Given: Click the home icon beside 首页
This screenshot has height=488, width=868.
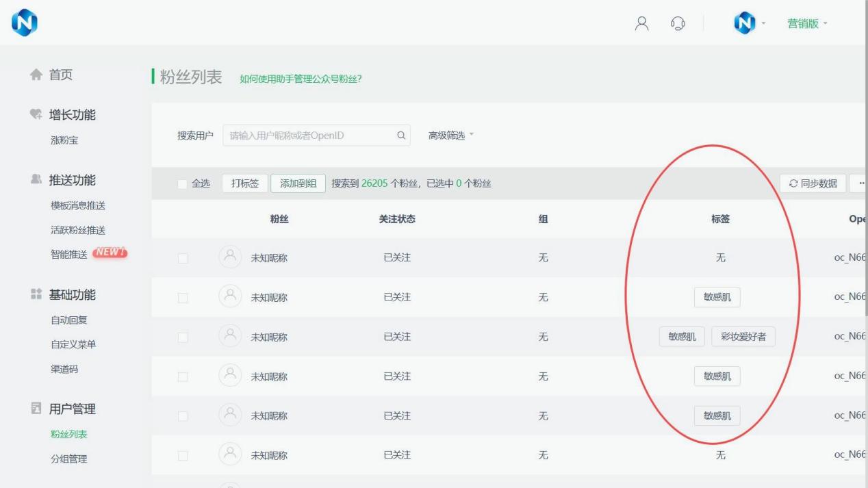Looking at the screenshot, I should click(x=34, y=75).
